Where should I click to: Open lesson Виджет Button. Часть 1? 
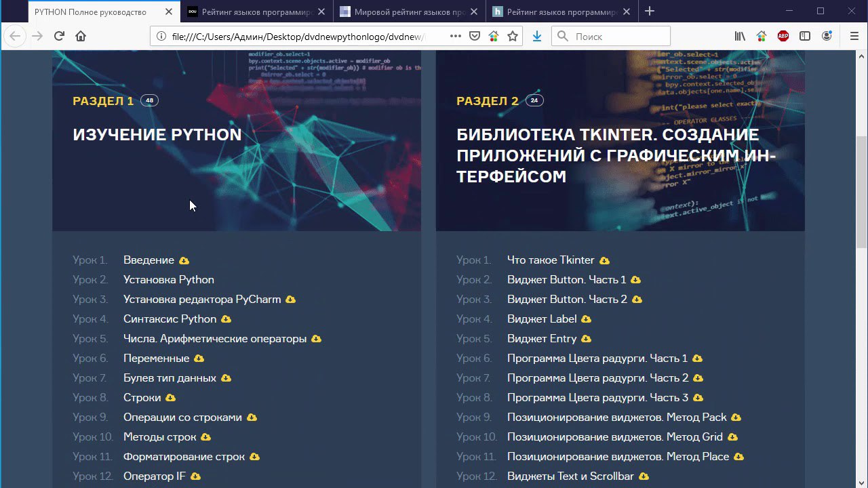coord(567,280)
